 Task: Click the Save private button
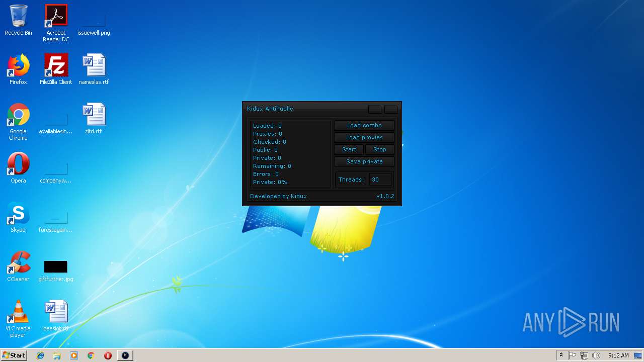tap(364, 161)
